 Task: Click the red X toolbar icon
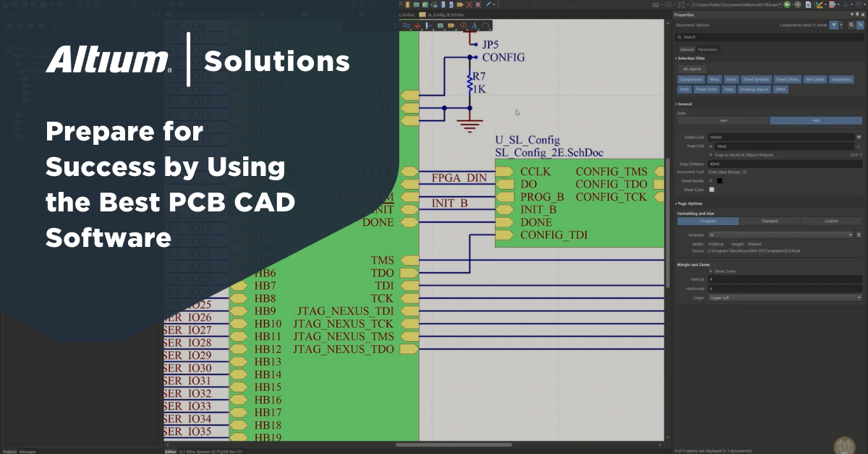point(469,4)
